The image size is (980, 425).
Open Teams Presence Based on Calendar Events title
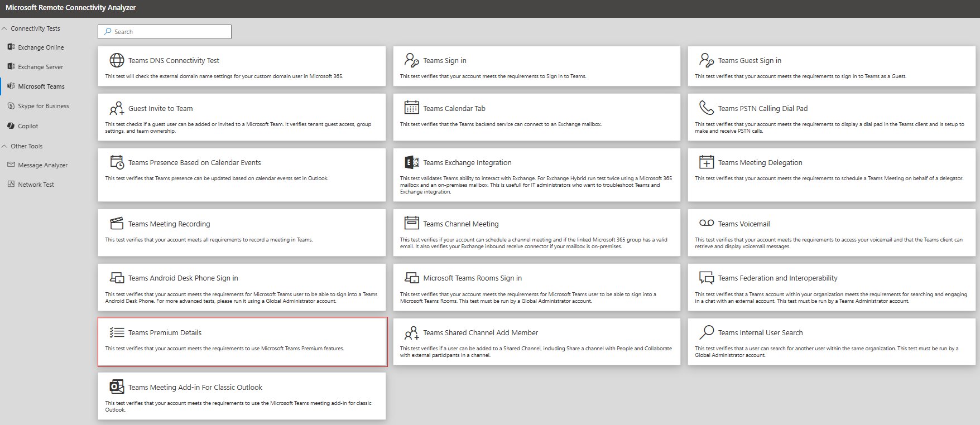click(x=195, y=162)
